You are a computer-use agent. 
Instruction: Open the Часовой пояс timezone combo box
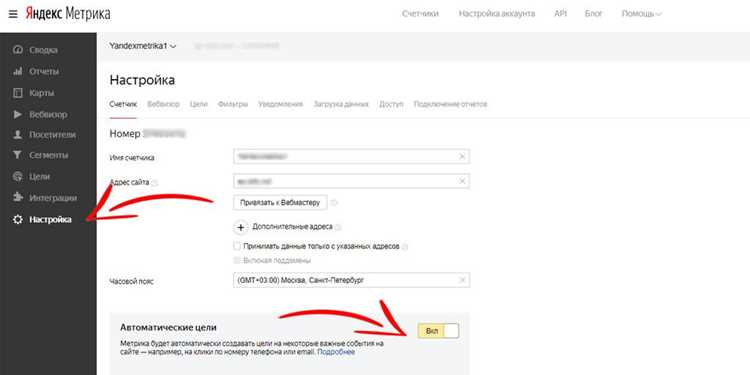352,280
